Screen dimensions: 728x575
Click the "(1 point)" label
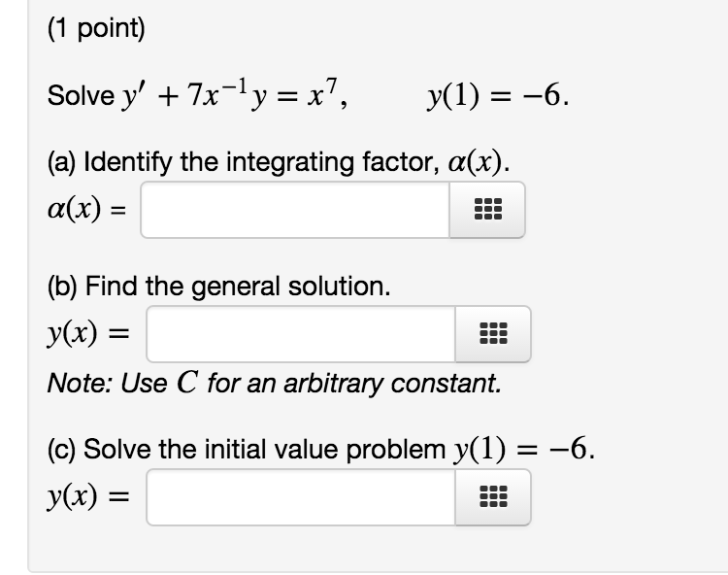(95, 30)
